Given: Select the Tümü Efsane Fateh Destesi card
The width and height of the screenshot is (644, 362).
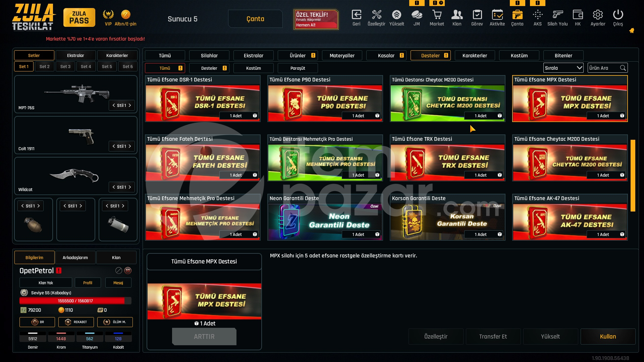Looking at the screenshot, I should pos(203,158).
